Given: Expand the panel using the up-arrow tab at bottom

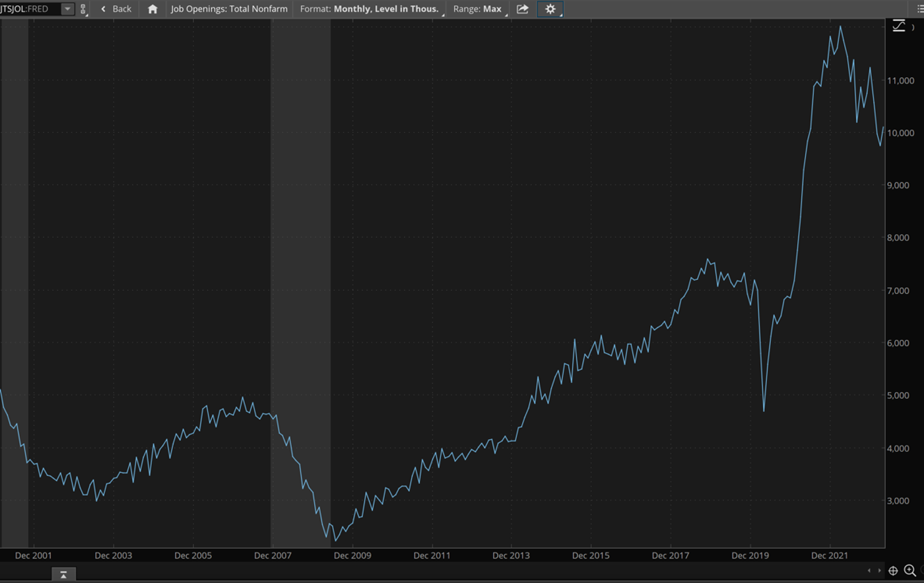Looking at the screenshot, I should pyautogui.click(x=63, y=574).
